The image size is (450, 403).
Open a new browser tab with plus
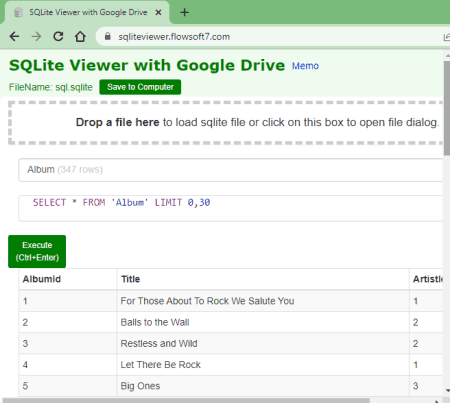click(184, 13)
